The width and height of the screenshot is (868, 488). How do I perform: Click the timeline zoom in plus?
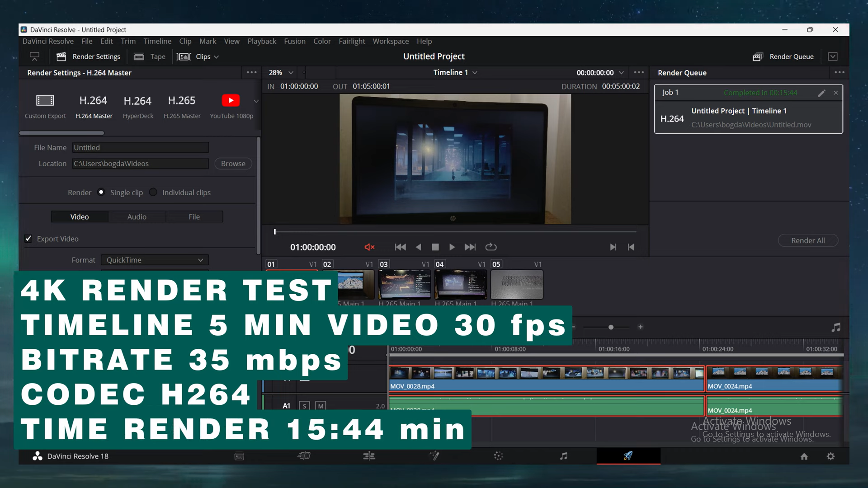(641, 327)
